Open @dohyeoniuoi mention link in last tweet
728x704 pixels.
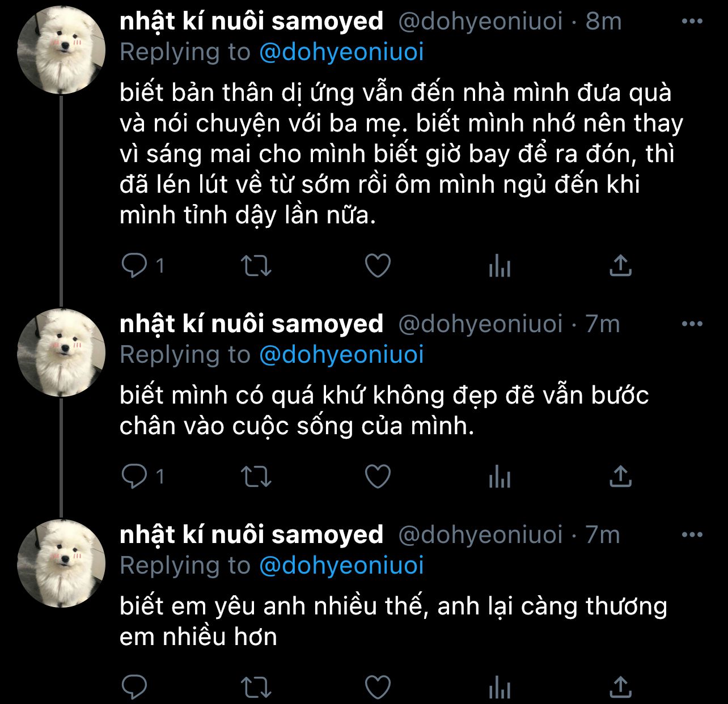point(341,566)
